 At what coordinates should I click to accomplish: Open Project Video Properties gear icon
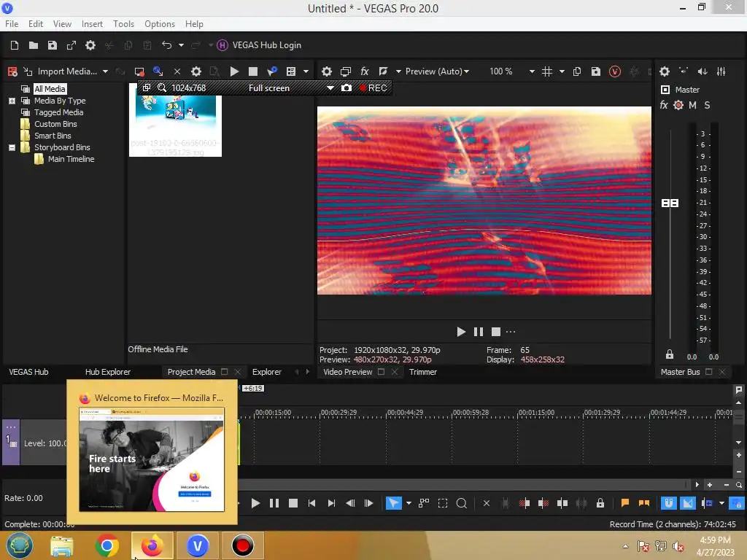pyautogui.click(x=326, y=71)
